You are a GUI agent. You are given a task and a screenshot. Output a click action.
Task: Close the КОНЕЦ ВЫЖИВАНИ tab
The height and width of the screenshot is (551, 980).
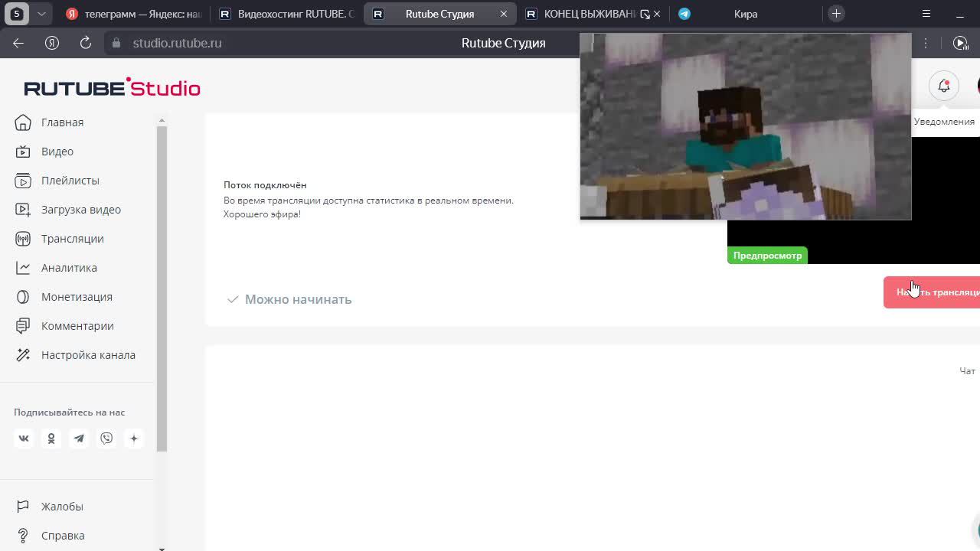(x=656, y=14)
